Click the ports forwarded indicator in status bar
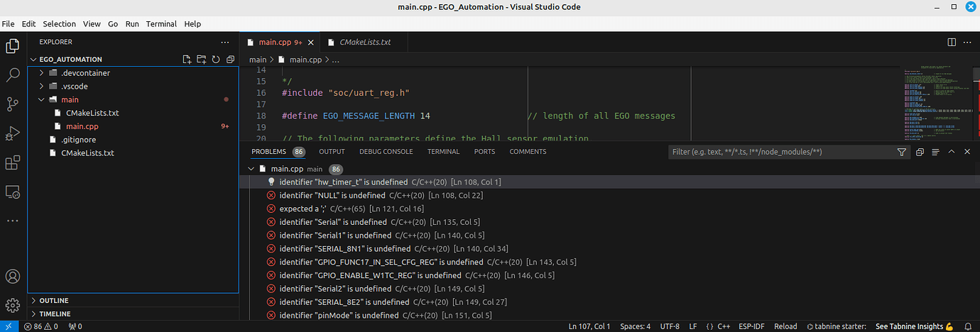Screen dimensions: 980x332 point(75,326)
